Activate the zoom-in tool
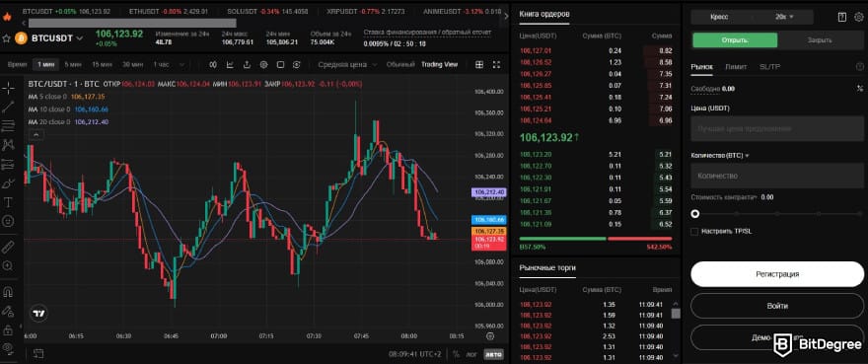 (x=8, y=266)
